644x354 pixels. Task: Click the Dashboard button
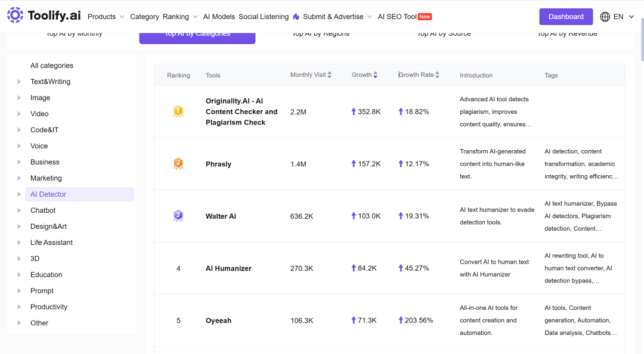tap(566, 17)
